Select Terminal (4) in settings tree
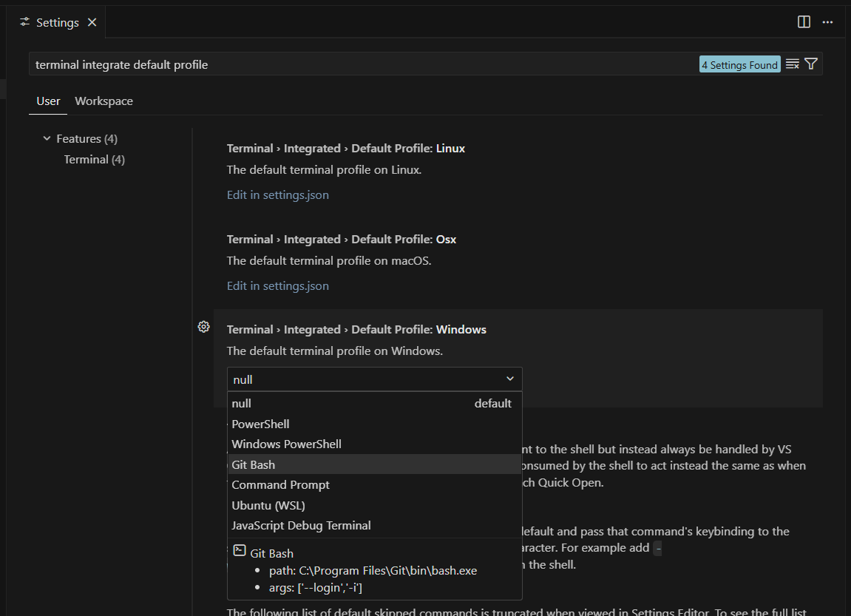Image resolution: width=851 pixels, height=616 pixels. [94, 160]
